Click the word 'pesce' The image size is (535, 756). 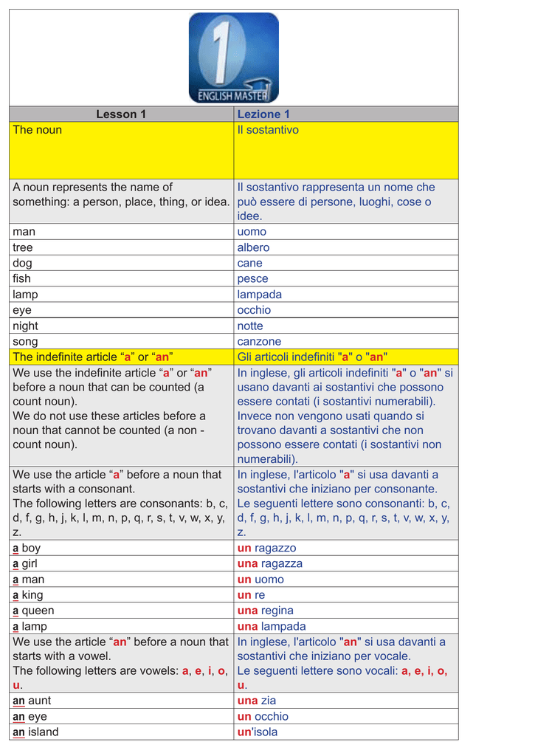pos(252,278)
